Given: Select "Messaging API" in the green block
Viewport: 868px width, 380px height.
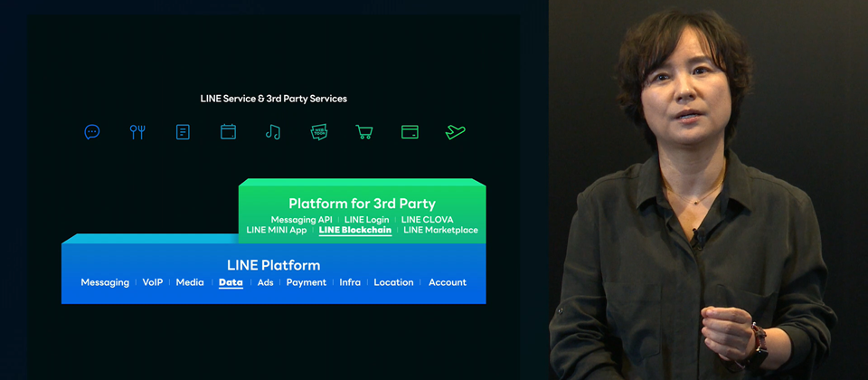Looking at the screenshot, I should pyautogui.click(x=302, y=219).
